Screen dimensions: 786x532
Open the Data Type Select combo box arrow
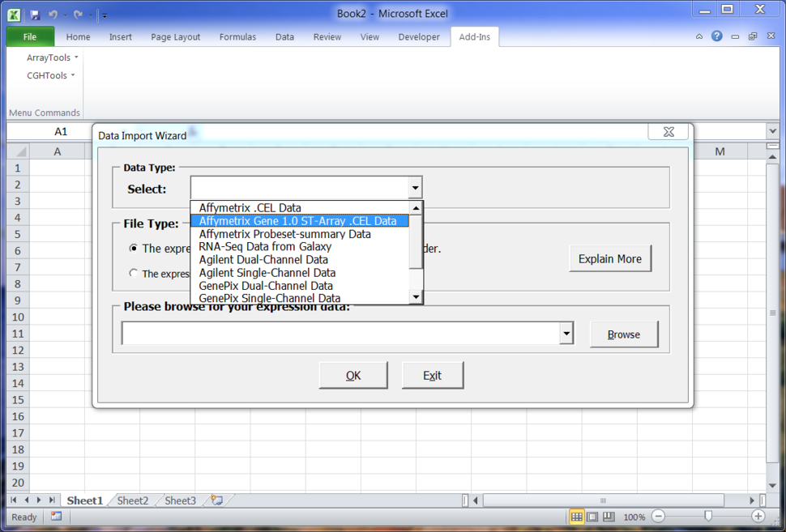point(415,189)
